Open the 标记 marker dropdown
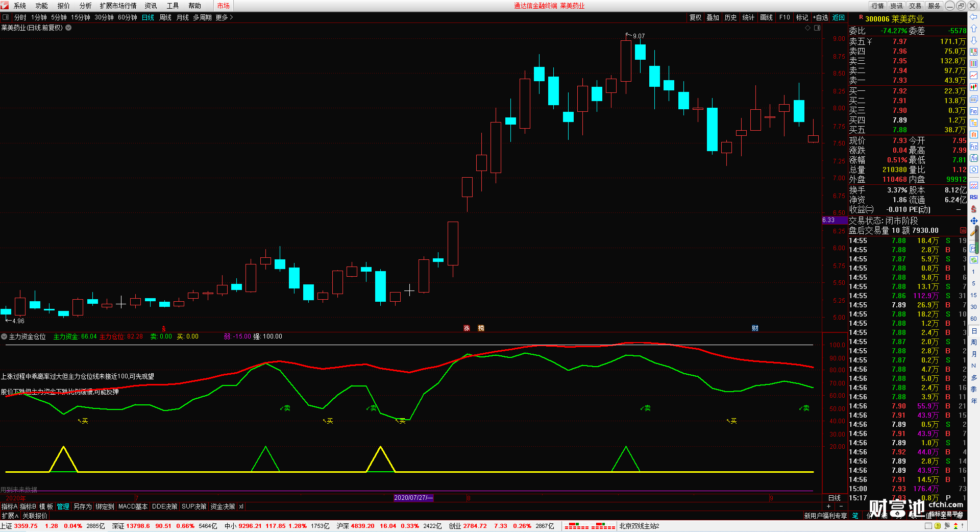This screenshot has height=532, width=980. (801, 17)
